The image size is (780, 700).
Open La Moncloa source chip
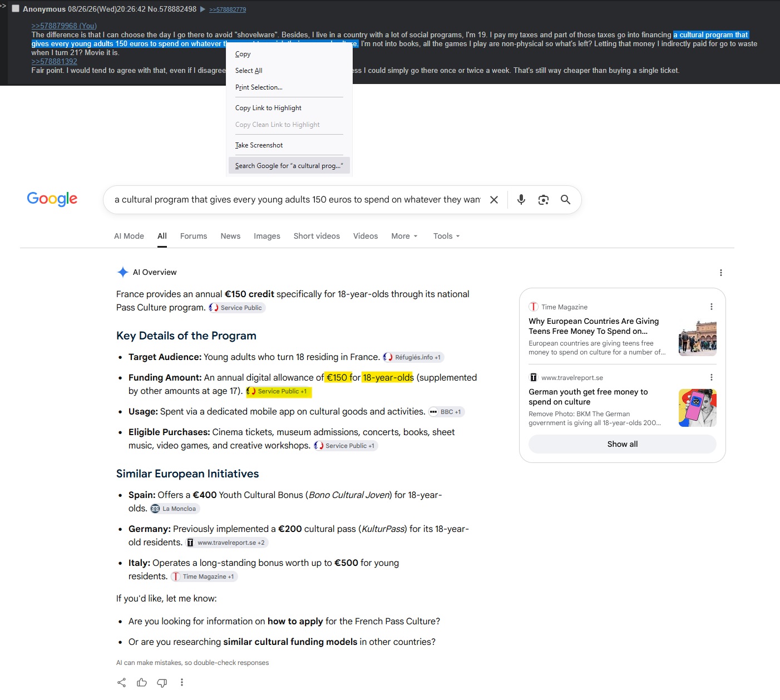(x=175, y=509)
